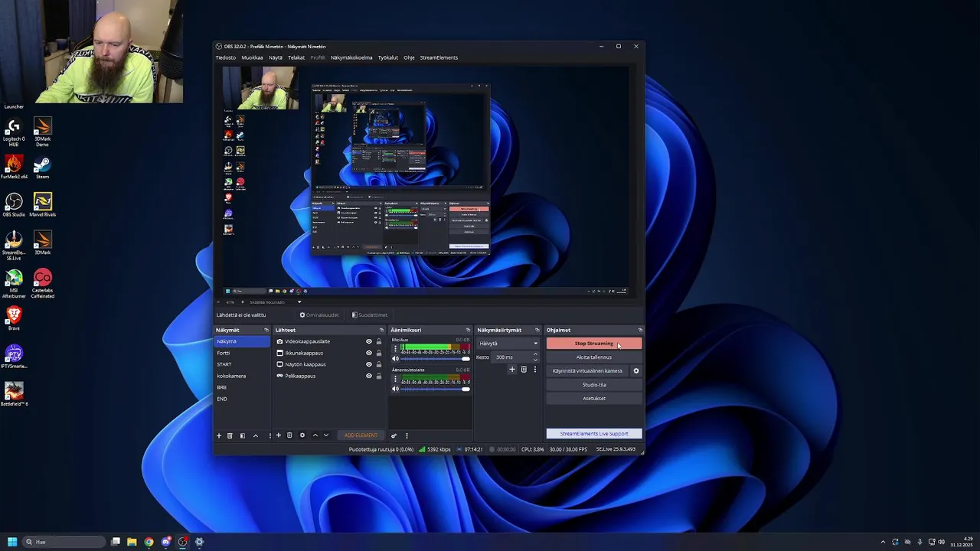980x551 pixels.
Task: Start the virtual camera with Käynnistä virtuaalinen kamera
Action: (x=587, y=371)
